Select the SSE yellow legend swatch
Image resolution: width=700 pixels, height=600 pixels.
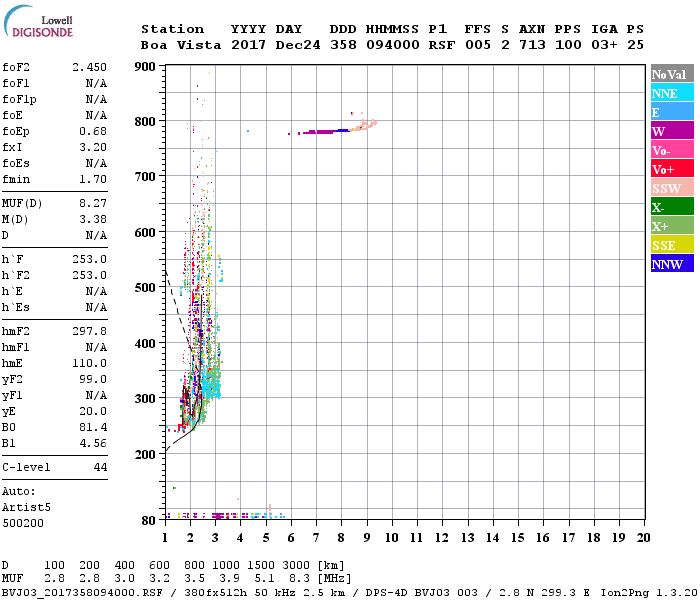click(x=669, y=245)
